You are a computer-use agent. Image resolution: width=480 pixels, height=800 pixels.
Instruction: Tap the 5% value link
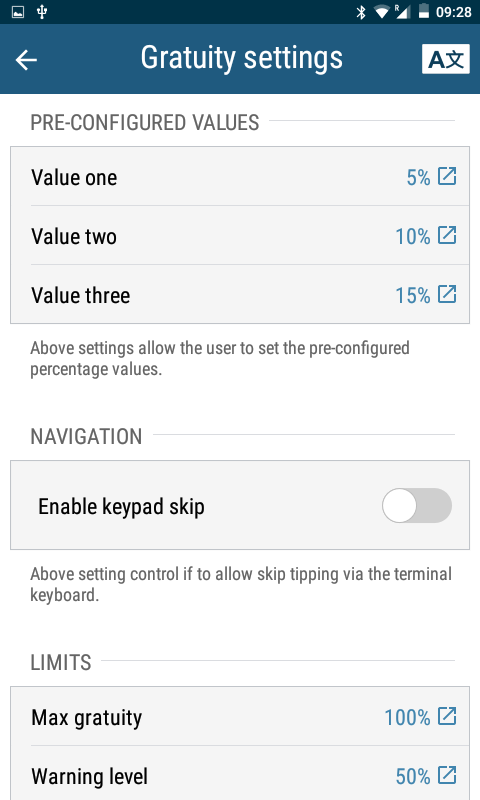click(x=418, y=178)
